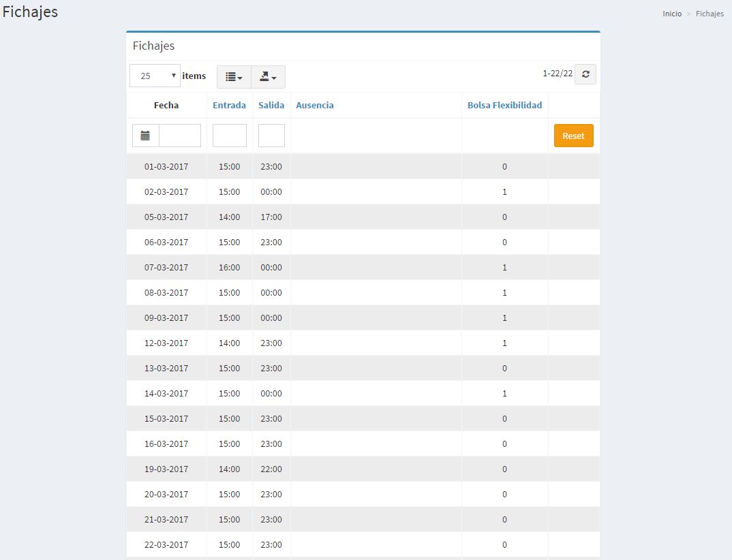This screenshot has height=560, width=732.
Task: Select the row dated 05-03-2017
Action: click(166, 217)
